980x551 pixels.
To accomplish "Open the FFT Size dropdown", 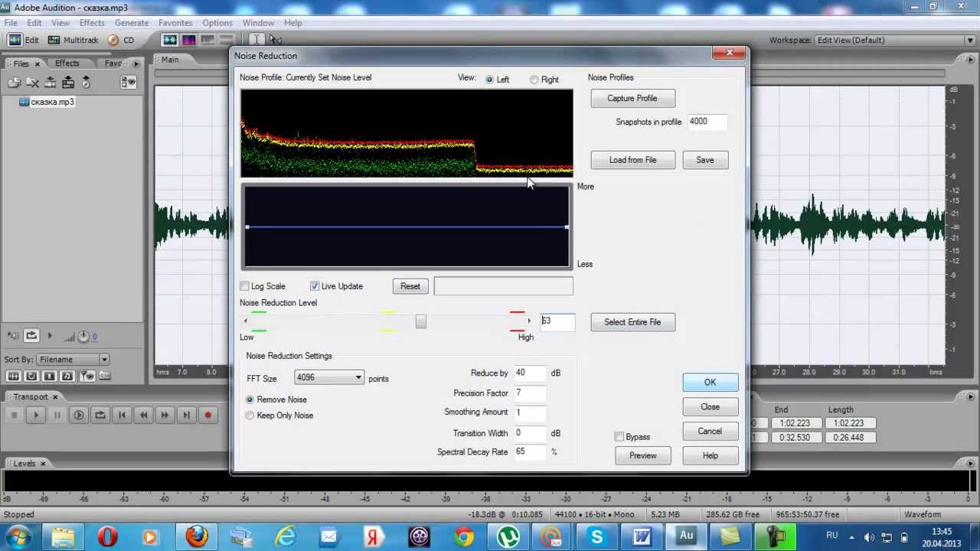I will [329, 377].
